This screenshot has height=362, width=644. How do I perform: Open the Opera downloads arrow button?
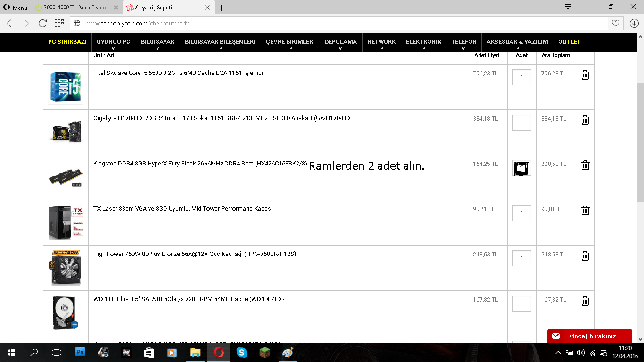click(634, 23)
